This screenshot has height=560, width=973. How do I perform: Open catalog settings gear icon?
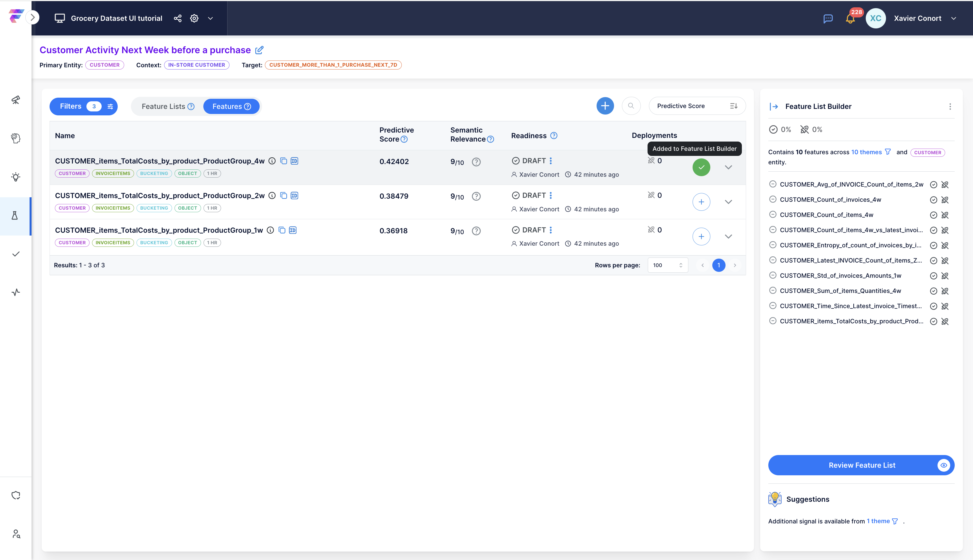[194, 19]
